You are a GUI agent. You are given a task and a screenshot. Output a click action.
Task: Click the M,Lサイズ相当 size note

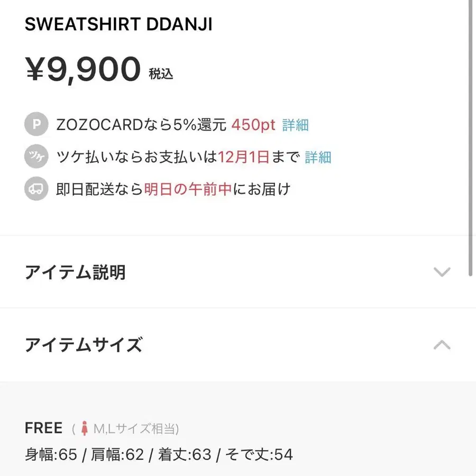pyautogui.click(x=136, y=428)
